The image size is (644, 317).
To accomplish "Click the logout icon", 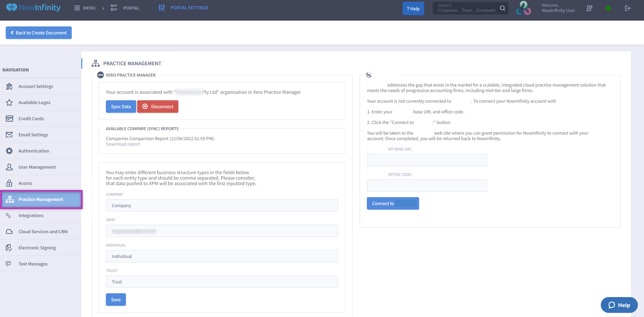I will coord(628,8).
